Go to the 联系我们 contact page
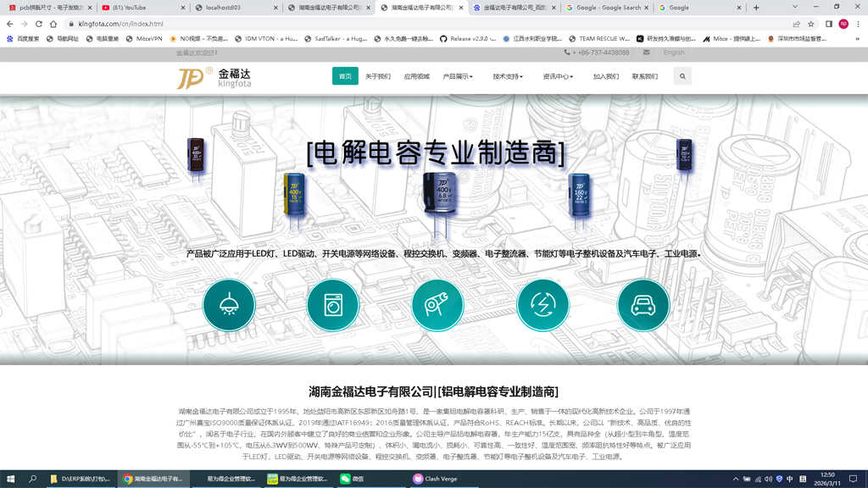The width and height of the screenshot is (868, 488). point(644,76)
